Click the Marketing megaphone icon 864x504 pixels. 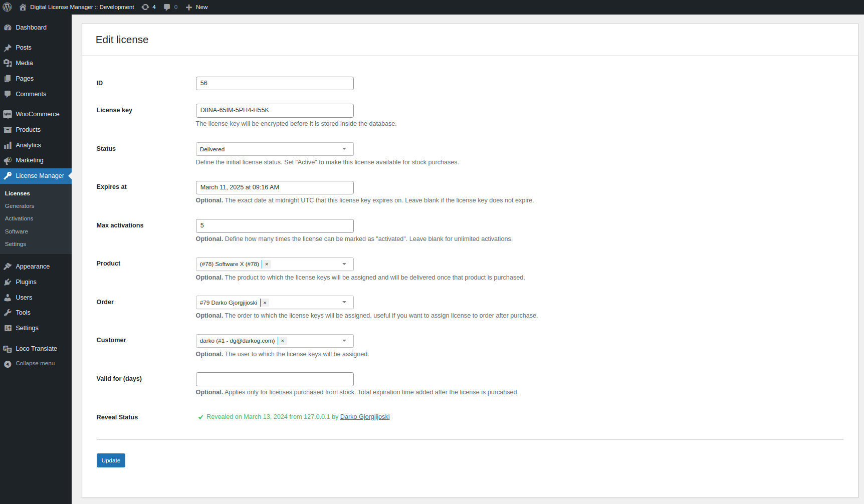[x=8, y=160]
